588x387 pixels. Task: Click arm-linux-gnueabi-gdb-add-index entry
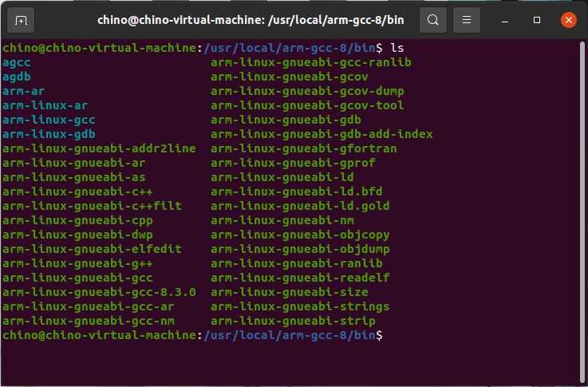click(x=322, y=134)
